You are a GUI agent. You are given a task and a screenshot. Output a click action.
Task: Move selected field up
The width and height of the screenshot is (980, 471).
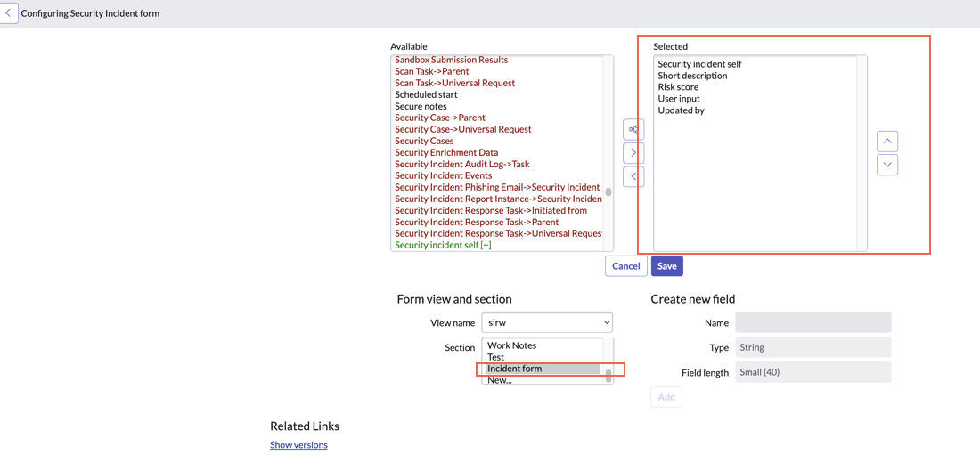[x=887, y=142]
